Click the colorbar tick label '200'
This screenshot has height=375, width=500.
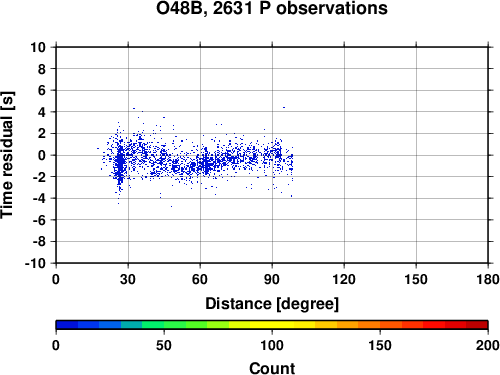coord(488,345)
